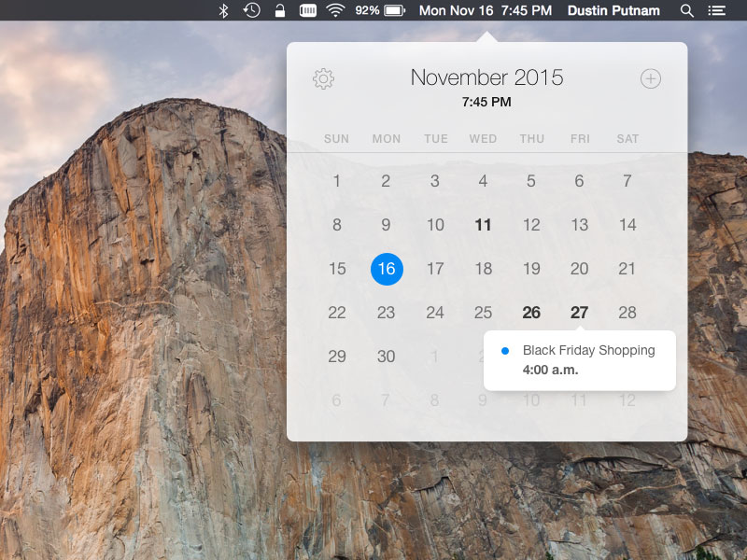Image resolution: width=747 pixels, height=560 pixels.
Task: Select November 26, the bold Thanksgiving date
Action: point(531,313)
